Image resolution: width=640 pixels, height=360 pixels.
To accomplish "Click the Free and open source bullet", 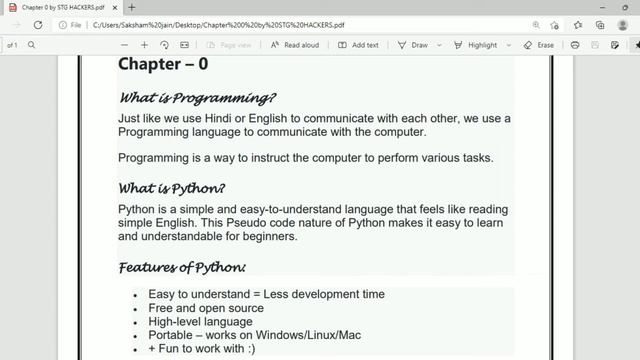I will point(206,308).
